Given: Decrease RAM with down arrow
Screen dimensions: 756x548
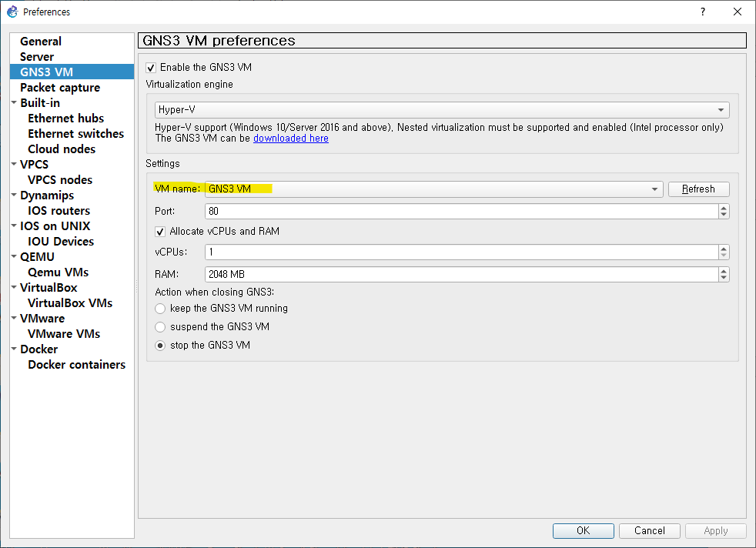Looking at the screenshot, I should [724, 278].
